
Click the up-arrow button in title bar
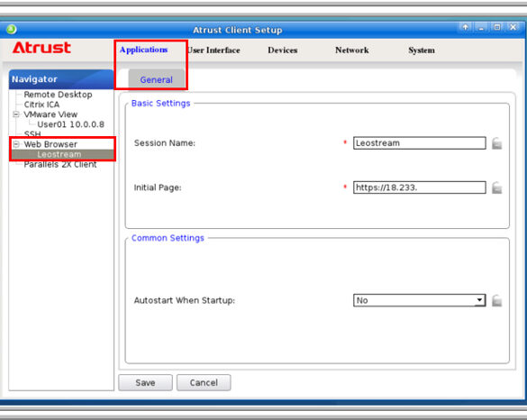pyautogui.click(x=465, y=27)
